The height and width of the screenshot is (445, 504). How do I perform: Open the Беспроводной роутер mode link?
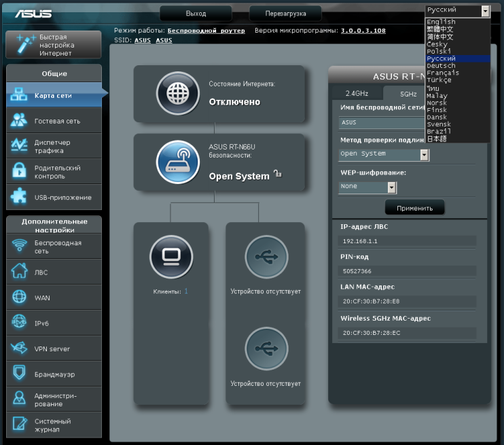pyautogui.click(x=206, y=31)
